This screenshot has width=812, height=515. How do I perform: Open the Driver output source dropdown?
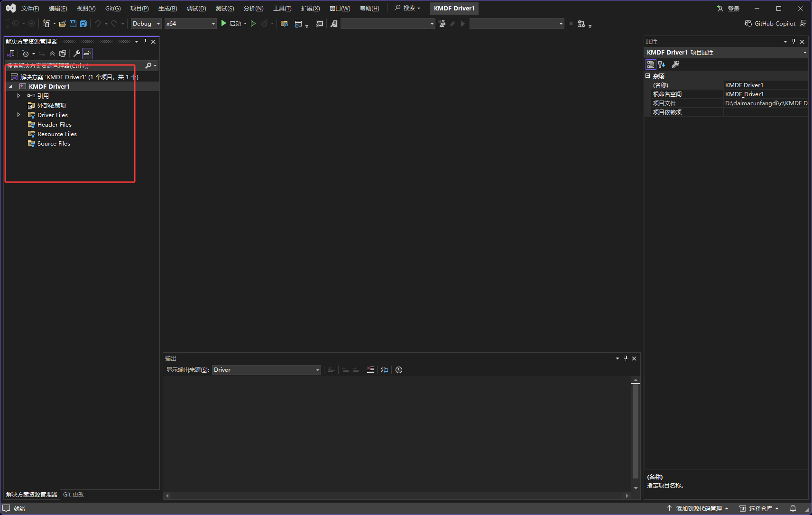(267, 370)
